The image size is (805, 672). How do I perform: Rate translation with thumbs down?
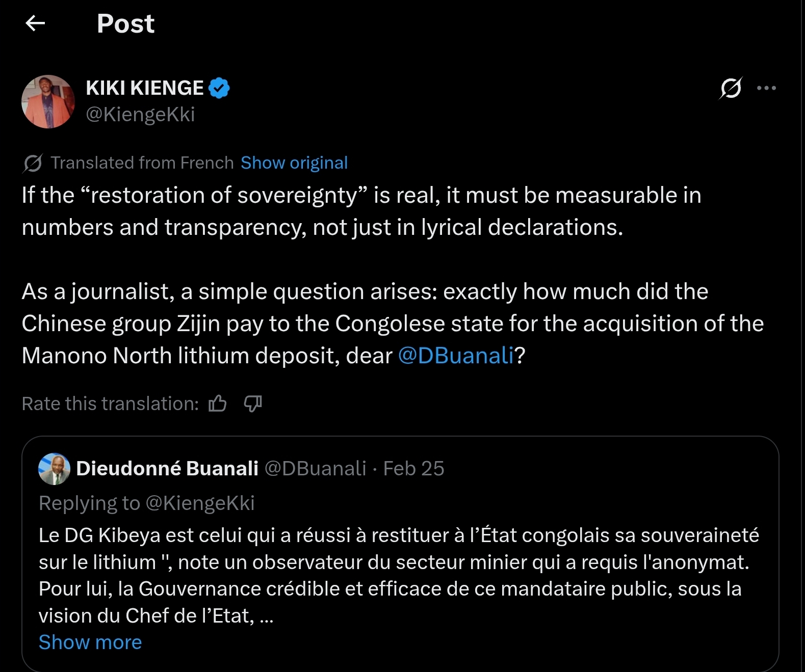[x=253, y=404]
